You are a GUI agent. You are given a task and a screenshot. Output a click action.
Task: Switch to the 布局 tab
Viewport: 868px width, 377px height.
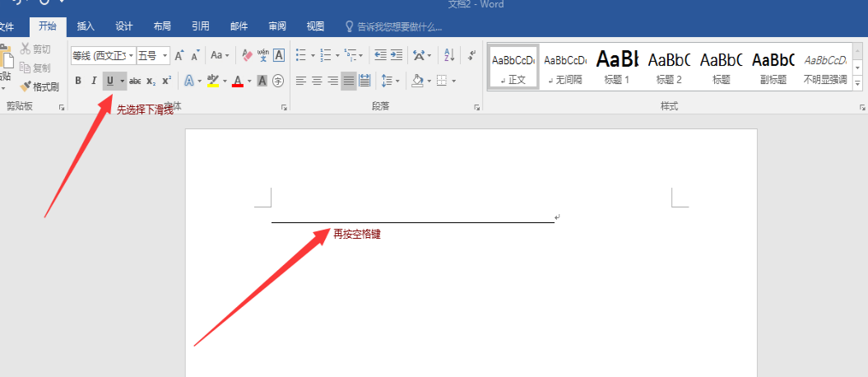(162, 26)
